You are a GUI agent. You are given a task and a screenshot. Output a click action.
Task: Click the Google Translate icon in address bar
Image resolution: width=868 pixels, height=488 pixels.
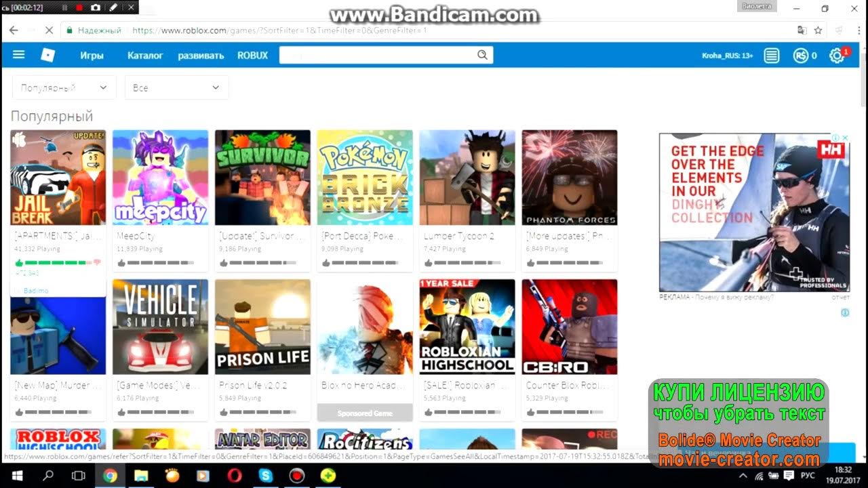pos(802,30)
